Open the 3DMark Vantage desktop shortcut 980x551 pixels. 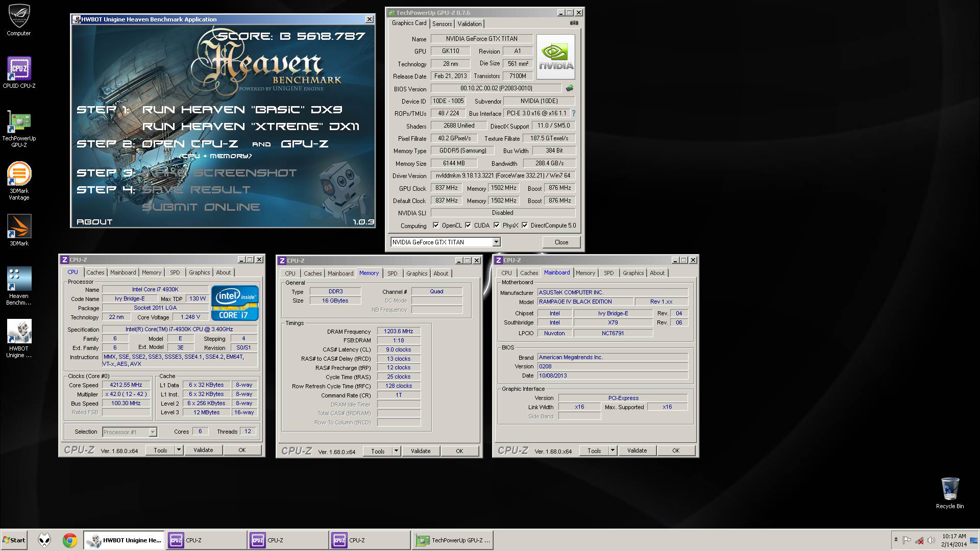[x=19, y=181]
